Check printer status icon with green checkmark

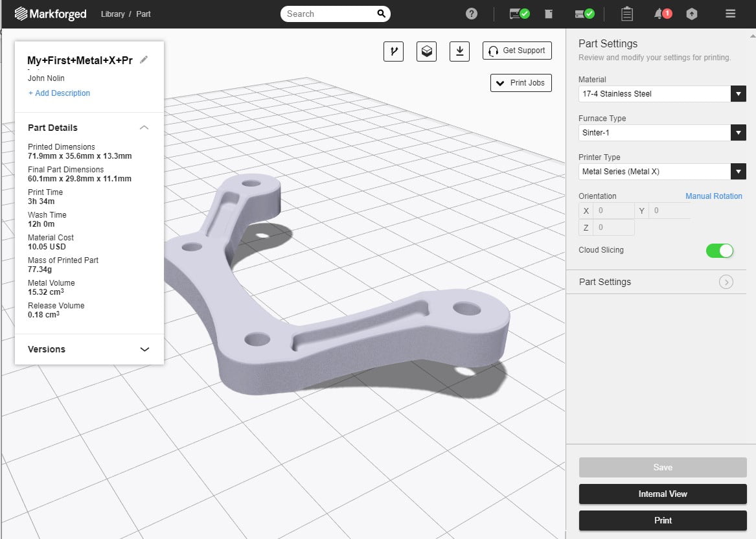[x=520, y=14]
